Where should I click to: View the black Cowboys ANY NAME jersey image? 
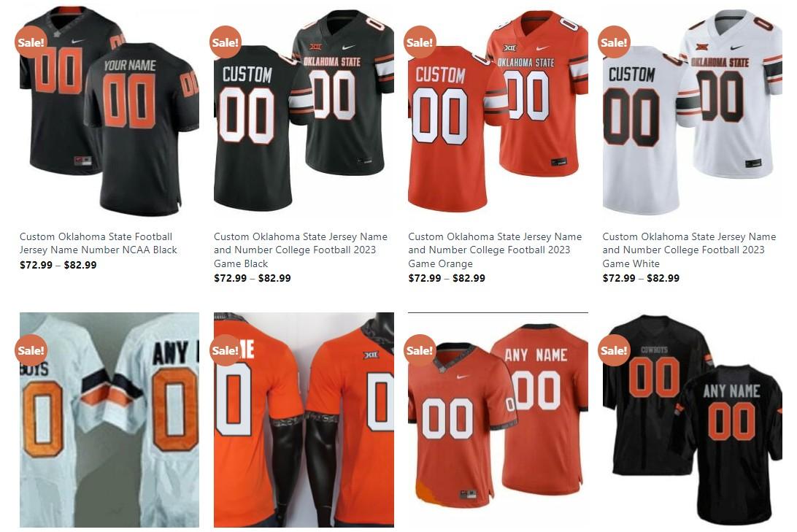click(x=693, y=420)
